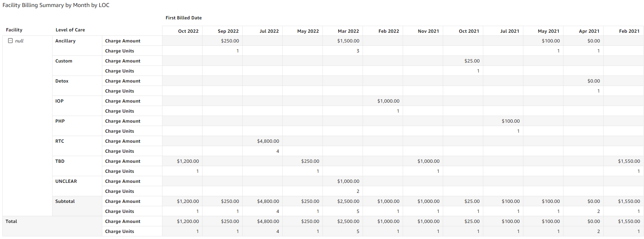644x239 pixels.
Task: Select the $4,800.00 RTC charge amount cell
Action: (x=268, y=141)
